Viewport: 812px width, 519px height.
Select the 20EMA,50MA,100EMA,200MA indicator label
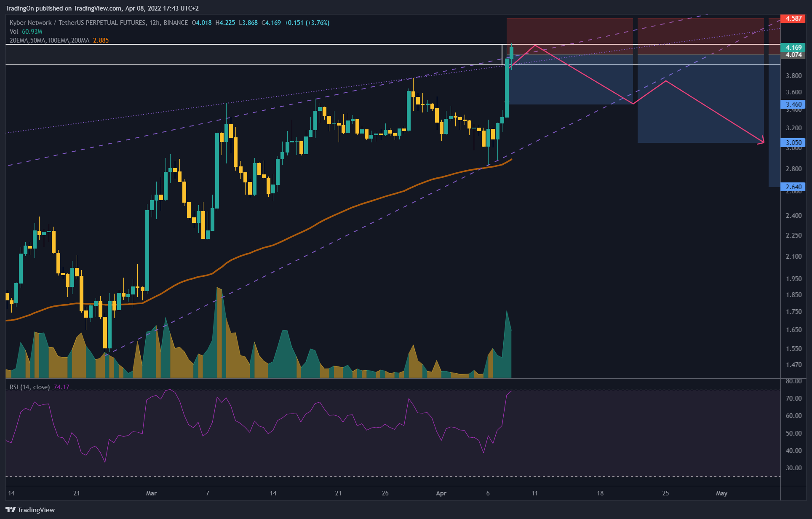pos(49,40)
